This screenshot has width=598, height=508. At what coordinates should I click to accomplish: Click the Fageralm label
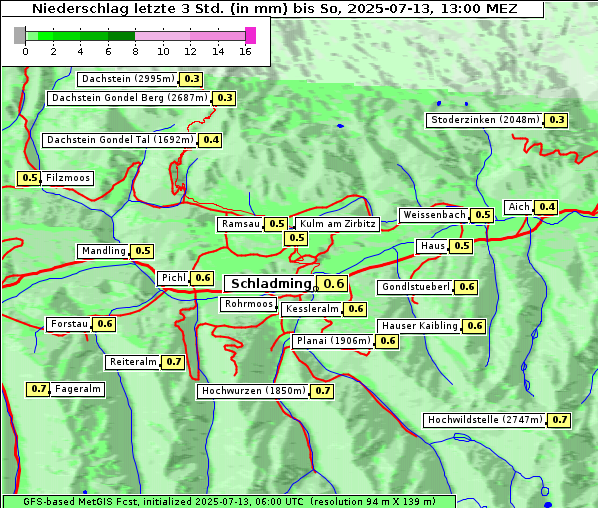[x=77, y=390]
